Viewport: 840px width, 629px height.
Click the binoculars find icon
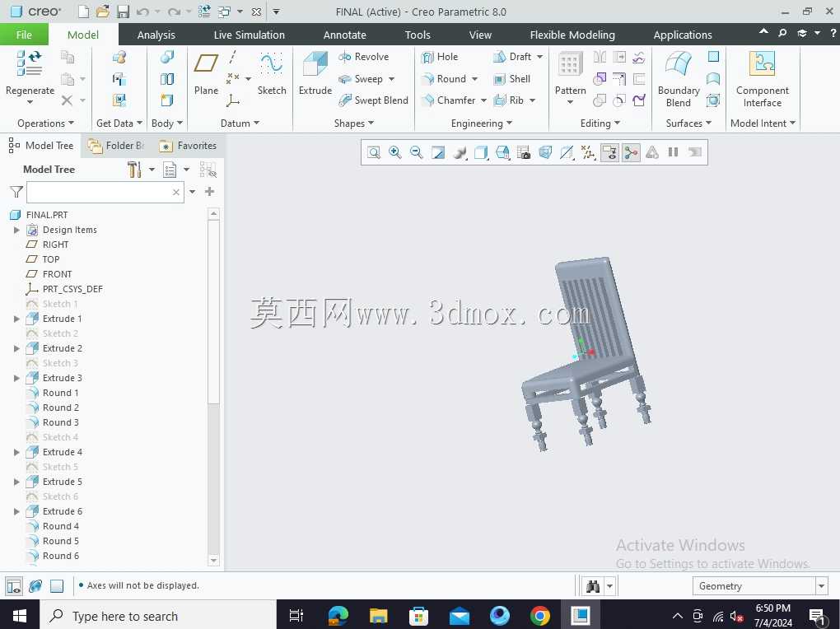tap(592, 586)
